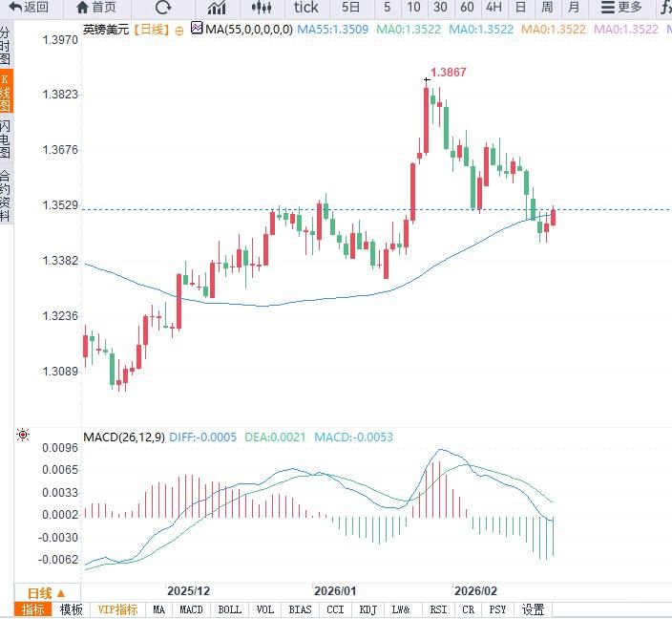Image resolution: width=672 pixels, height=619 pixels.
Task: Click the 2026/02 date axis label
Action: click(475, 591)
